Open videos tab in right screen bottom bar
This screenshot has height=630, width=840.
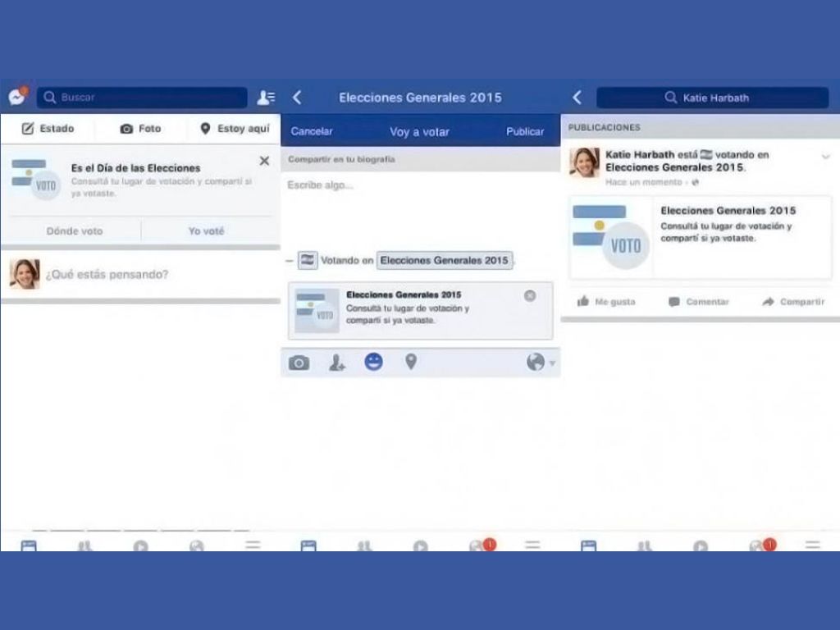[x=701, y=546]
